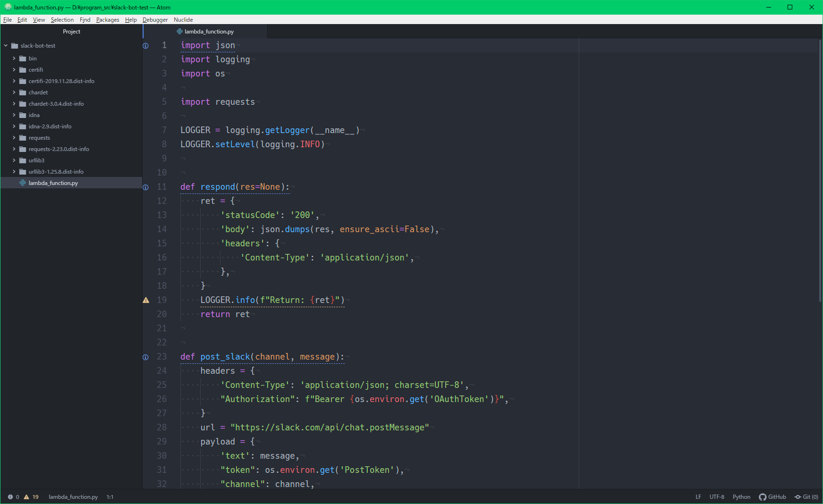
Task: Open the Debugger menu
Action: (x=155, y=19)
